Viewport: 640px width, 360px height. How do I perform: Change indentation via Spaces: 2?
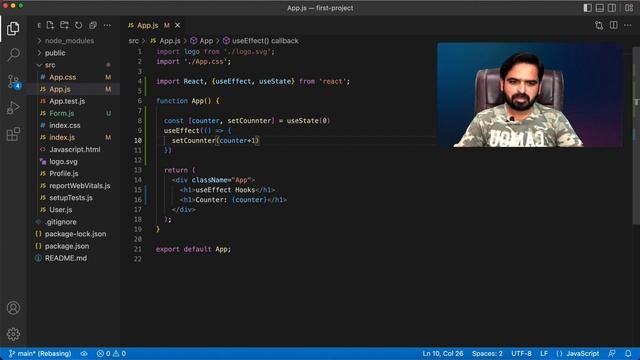pos(487,353)
